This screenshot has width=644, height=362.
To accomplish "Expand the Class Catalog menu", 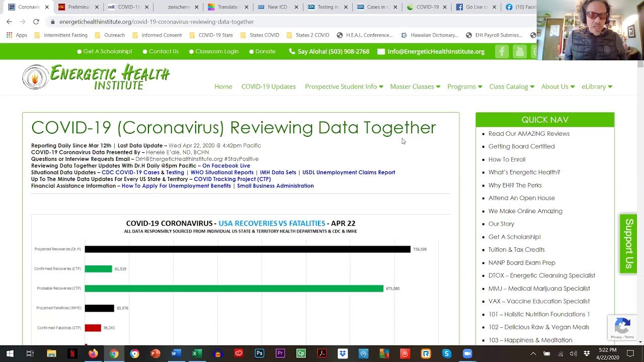I will point(512,86).
